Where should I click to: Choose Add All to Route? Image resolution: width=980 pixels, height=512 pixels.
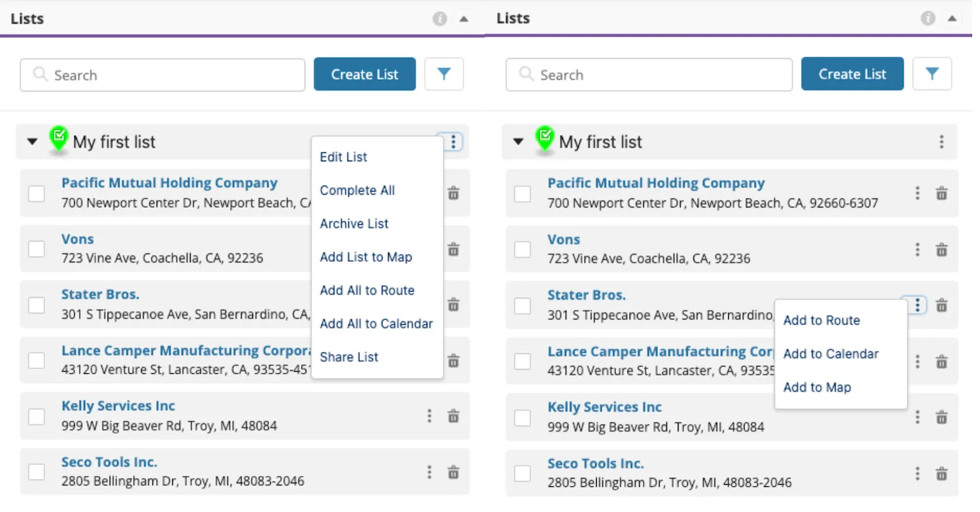(x=367, y=290)
